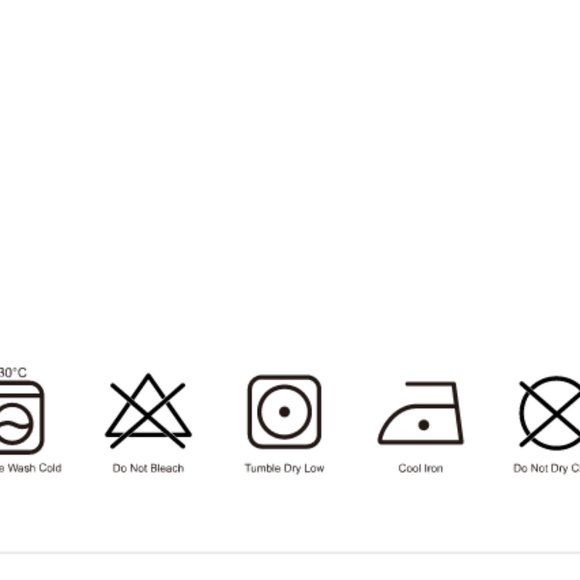Click the single dot inside the iron symbol
580x580 pixels.
(x=424, y=425)
